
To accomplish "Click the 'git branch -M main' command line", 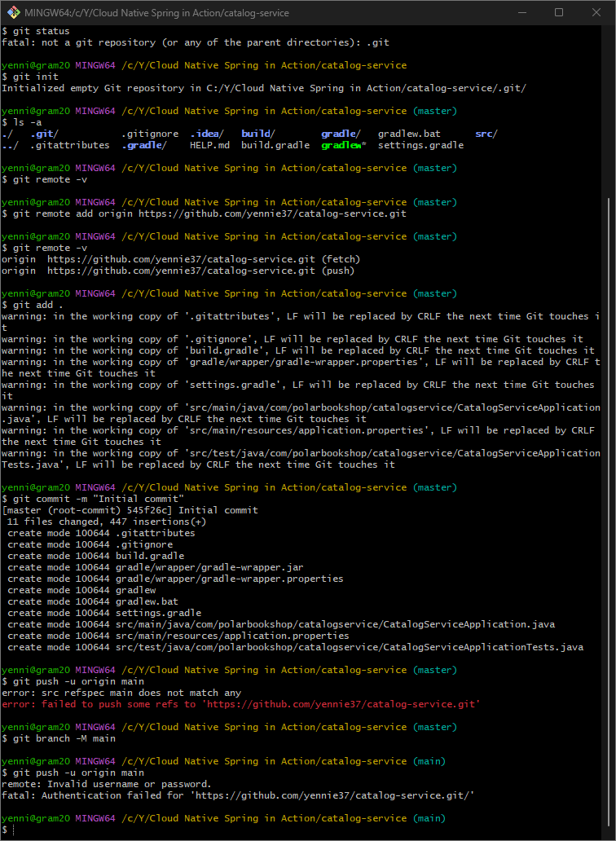I will point(59,738).
